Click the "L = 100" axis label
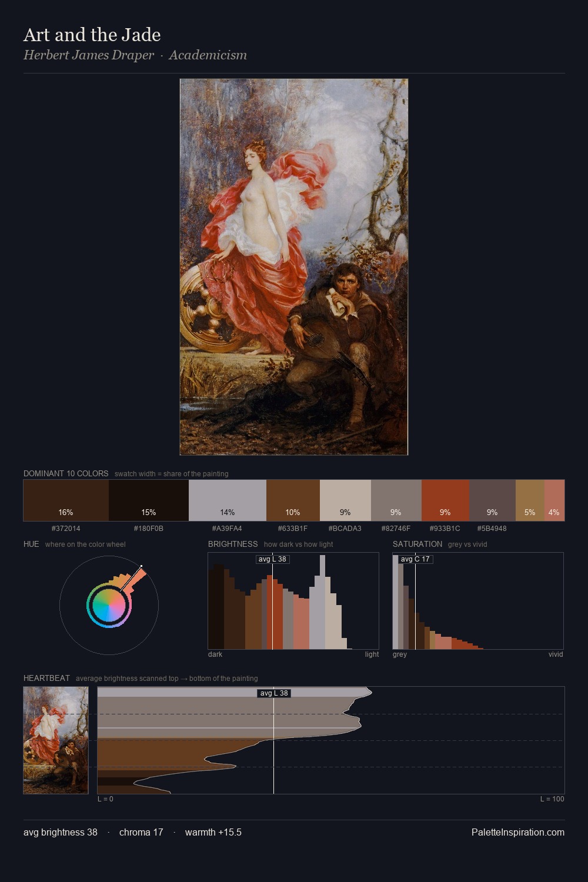 click(x=552, y=799)
